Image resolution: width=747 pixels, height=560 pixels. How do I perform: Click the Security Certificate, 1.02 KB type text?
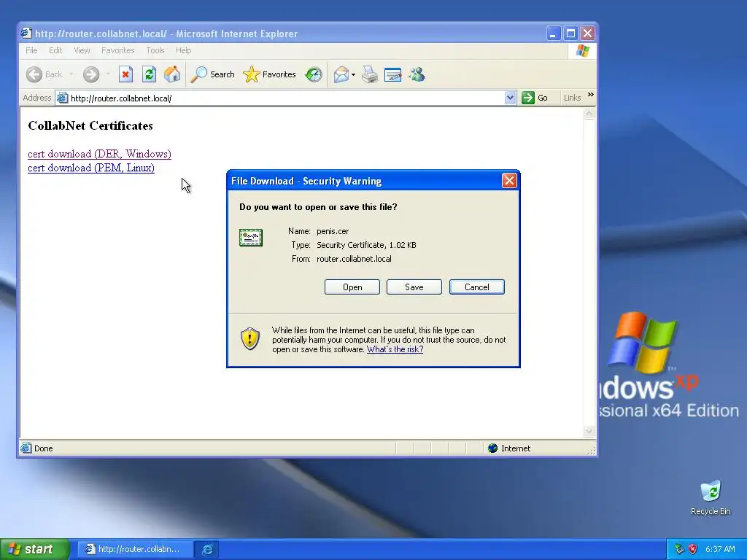[x=366, y=245]
